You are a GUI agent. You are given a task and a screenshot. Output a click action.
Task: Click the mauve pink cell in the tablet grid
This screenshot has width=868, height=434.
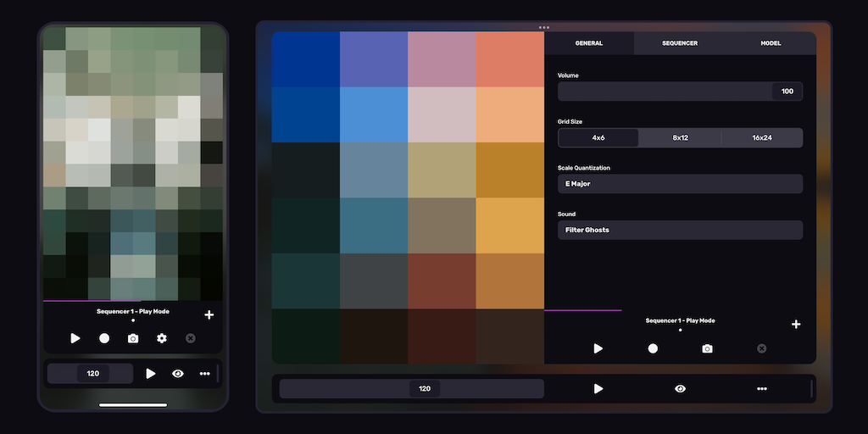(x=442, y=59)
